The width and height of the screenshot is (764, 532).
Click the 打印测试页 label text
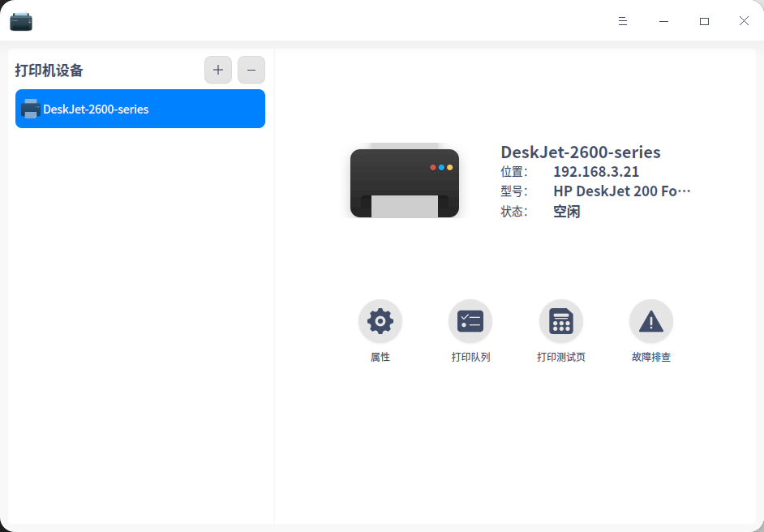pos(560,357)
